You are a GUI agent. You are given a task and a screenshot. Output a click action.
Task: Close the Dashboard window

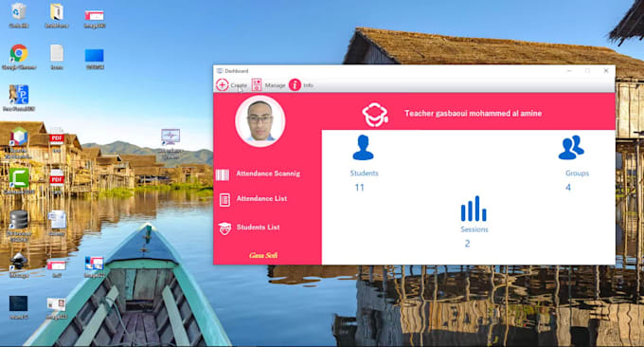click(x=606, y=71)
